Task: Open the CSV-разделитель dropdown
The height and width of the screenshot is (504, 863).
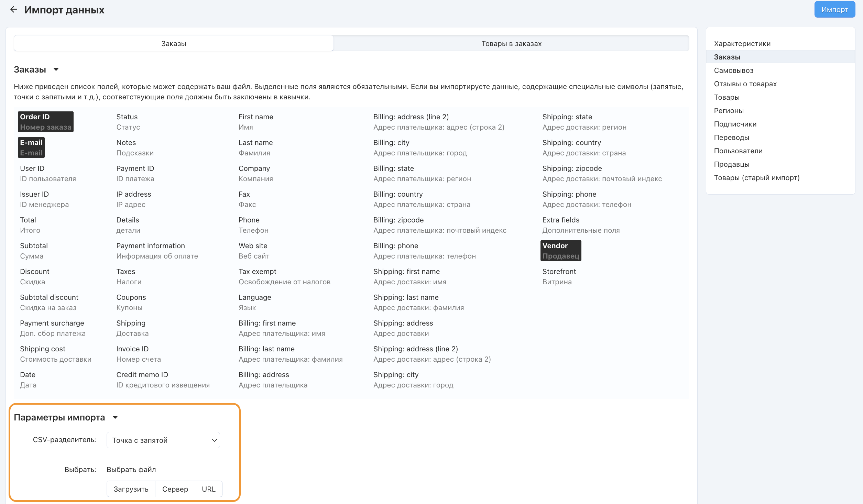Action: 163,440
